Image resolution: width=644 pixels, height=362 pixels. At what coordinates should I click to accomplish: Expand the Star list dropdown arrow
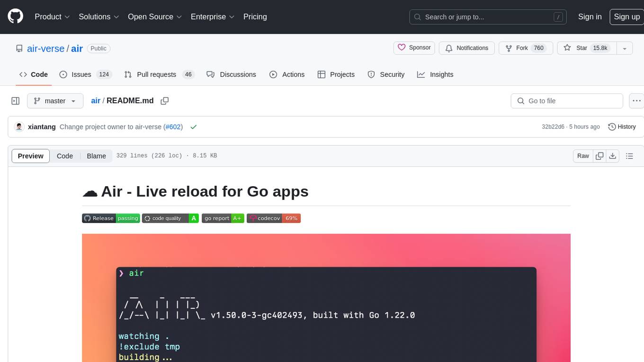(x=625, y=48)
